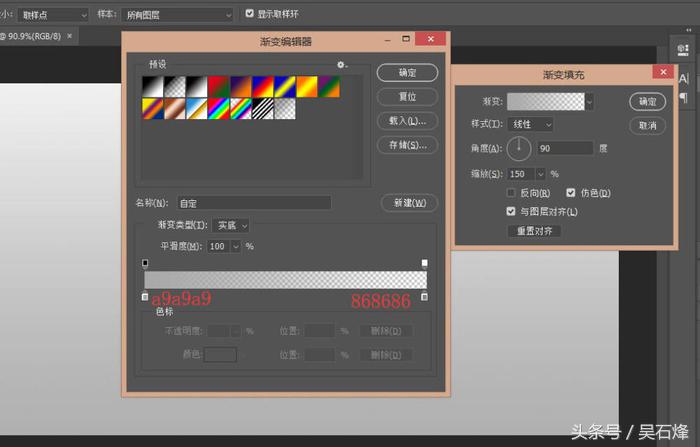Open the presets gear menu in Gradient Editor
Screen dimensions: 700x447
342,65
